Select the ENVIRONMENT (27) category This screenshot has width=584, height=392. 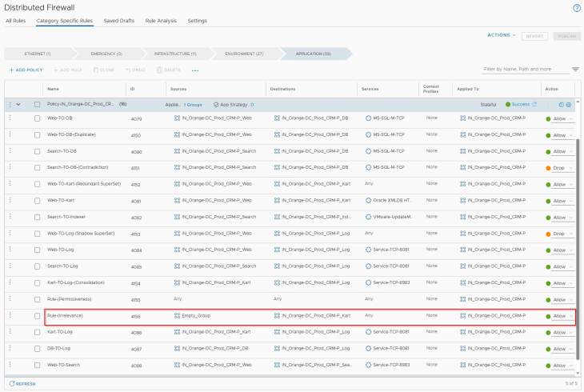(x=242, y=54)
